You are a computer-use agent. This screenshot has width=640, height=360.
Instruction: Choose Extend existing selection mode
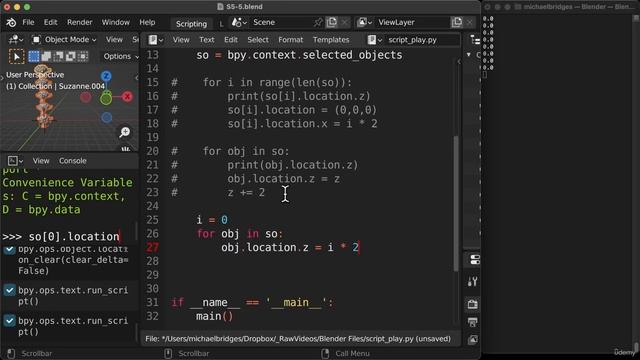coord(46,56)
